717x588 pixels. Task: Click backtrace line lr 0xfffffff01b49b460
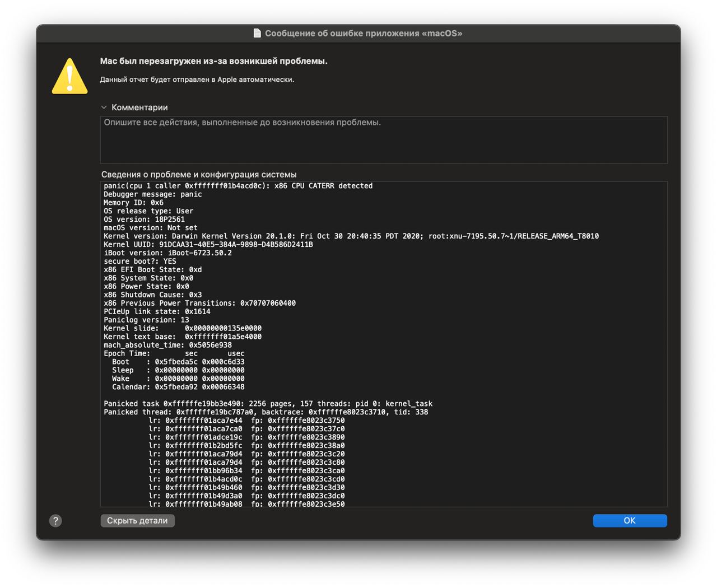click(247, 488)
